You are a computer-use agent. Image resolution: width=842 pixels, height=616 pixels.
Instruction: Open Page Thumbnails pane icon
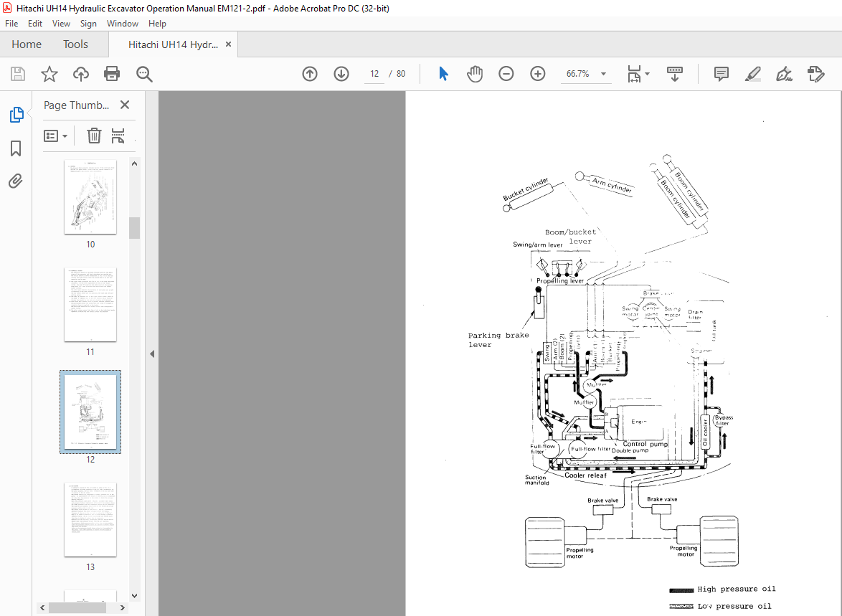(16, 115)
